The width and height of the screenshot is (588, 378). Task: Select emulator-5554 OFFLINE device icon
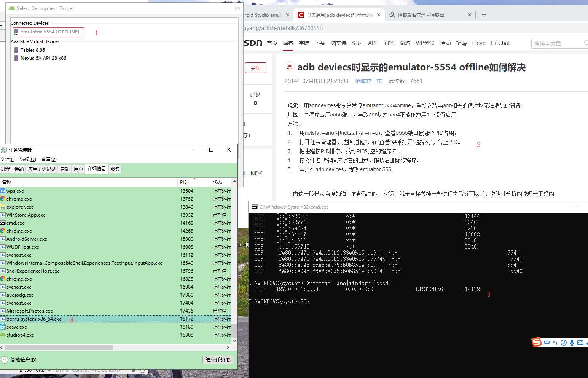click(16, 32)
